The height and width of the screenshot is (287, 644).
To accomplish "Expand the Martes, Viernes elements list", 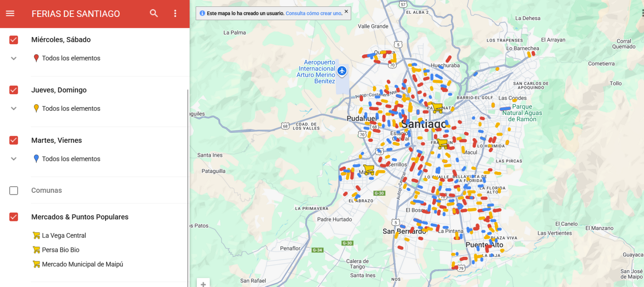I will 14,159.
